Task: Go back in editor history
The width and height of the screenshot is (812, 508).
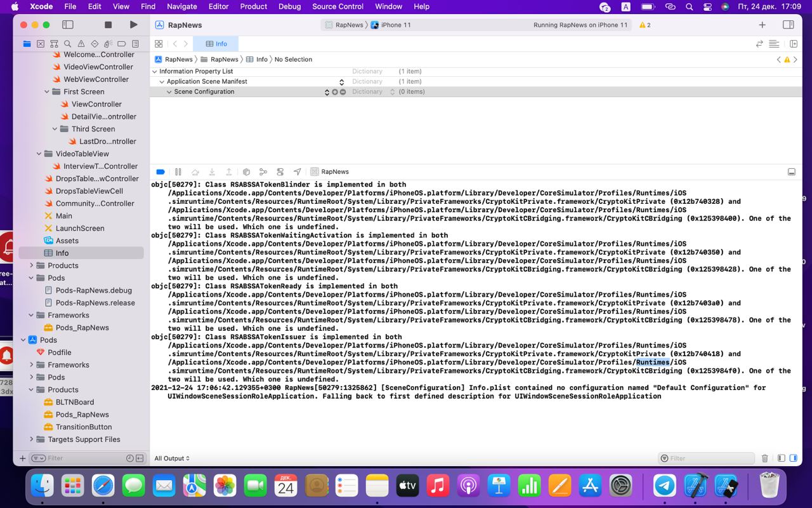Action: pos(175,44)
